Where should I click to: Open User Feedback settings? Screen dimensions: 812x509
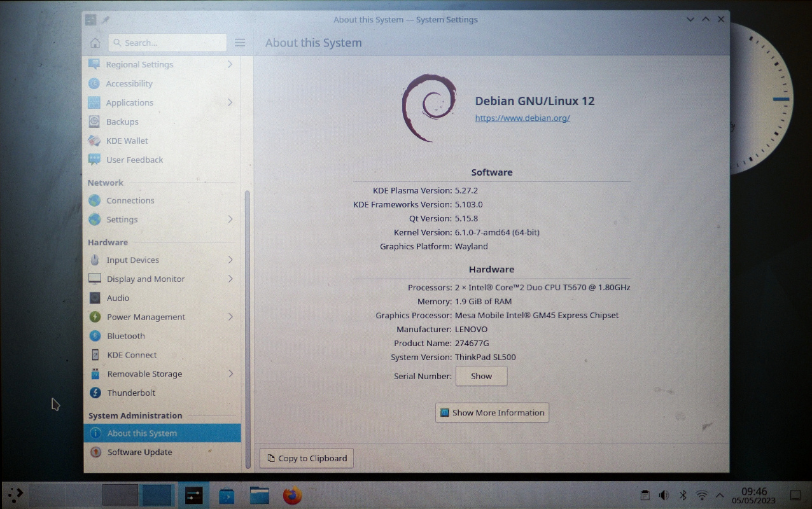[162, 160]
